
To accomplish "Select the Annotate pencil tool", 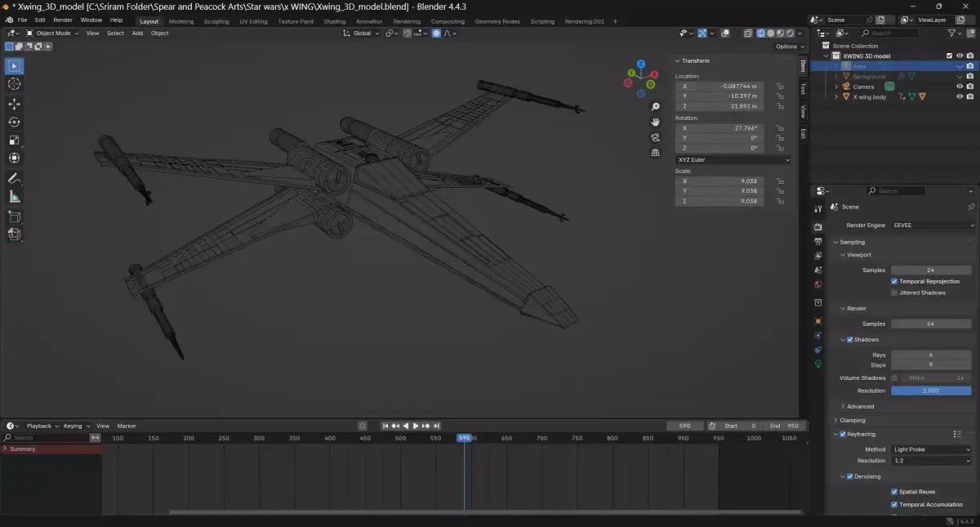I will 14,178.
